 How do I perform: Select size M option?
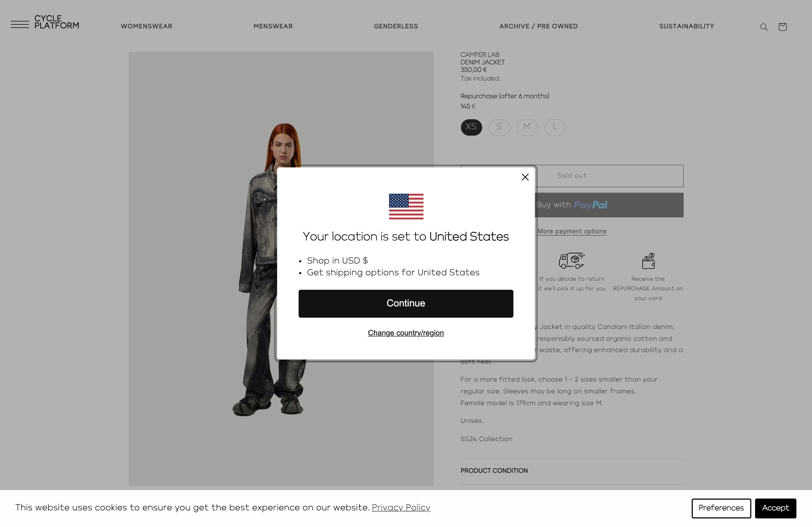[527, 127]
